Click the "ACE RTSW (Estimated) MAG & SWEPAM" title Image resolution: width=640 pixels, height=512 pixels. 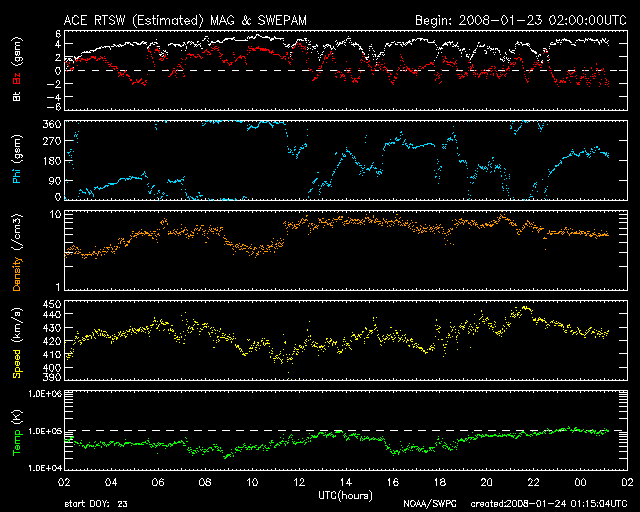click(x=185, y=20)
